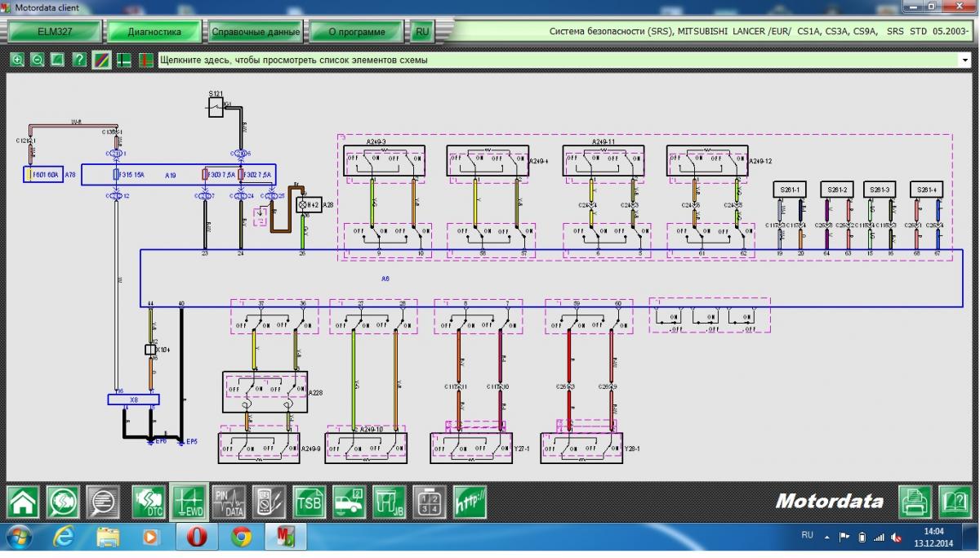980x558 pixels.
Task: Open Windows Explorer from the taskbar
Action: [108, 537]
